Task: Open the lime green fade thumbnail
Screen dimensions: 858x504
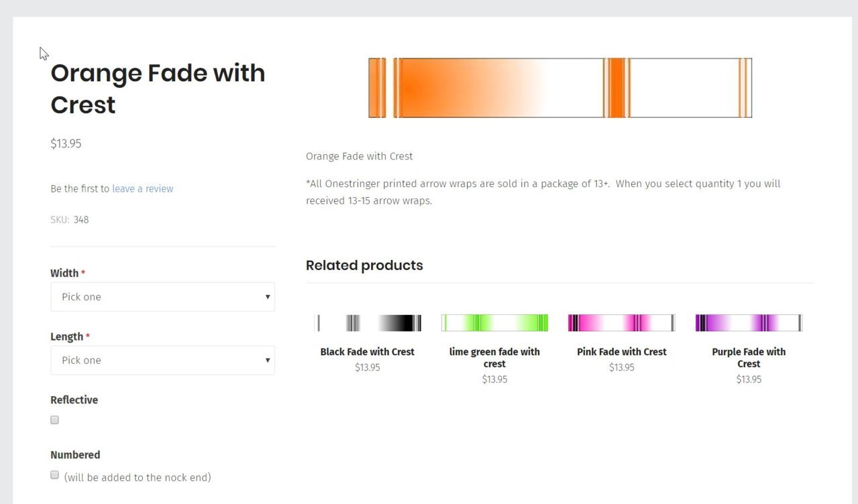Action: click(494, 323)
